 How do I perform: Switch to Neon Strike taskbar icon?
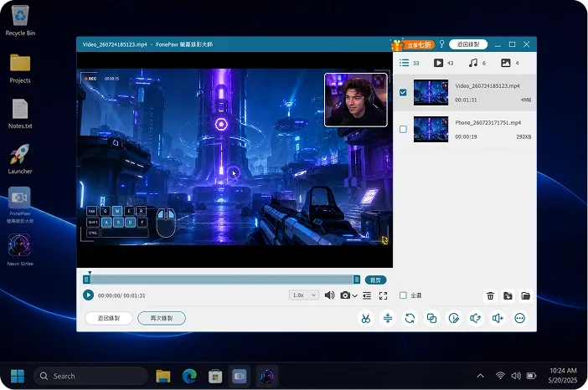267,376
